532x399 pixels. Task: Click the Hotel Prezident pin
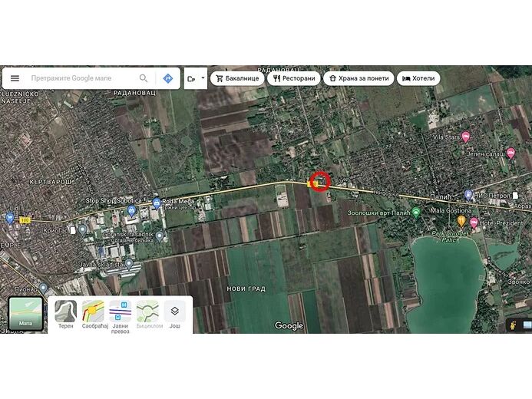(x=473, y=223)
